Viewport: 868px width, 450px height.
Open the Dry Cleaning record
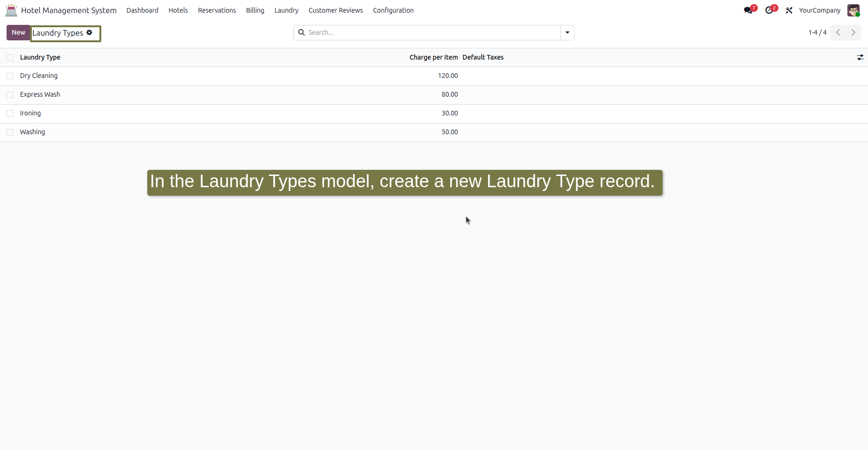pyautogui.click(x=39, y=76)
